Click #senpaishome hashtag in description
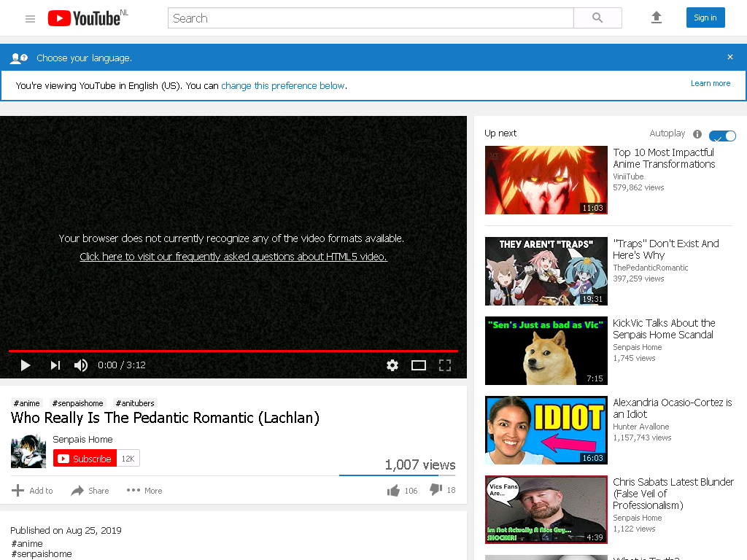747x560 pixels. pyautogui.click(x=42, y=554)
